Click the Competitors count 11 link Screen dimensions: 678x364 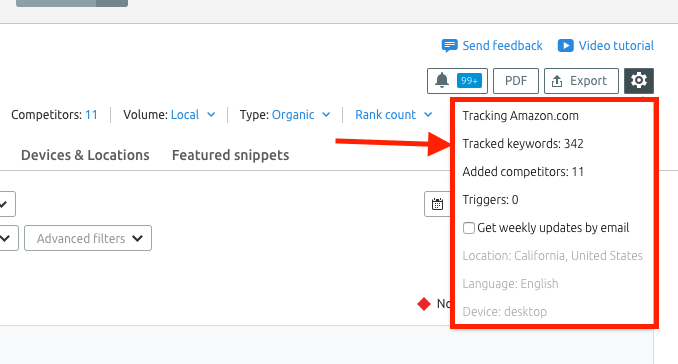(x=91, y=115)
